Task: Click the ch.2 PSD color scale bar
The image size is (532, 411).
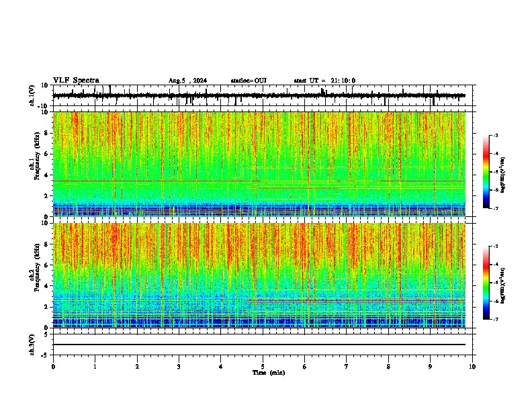Action: click(486, 283)
